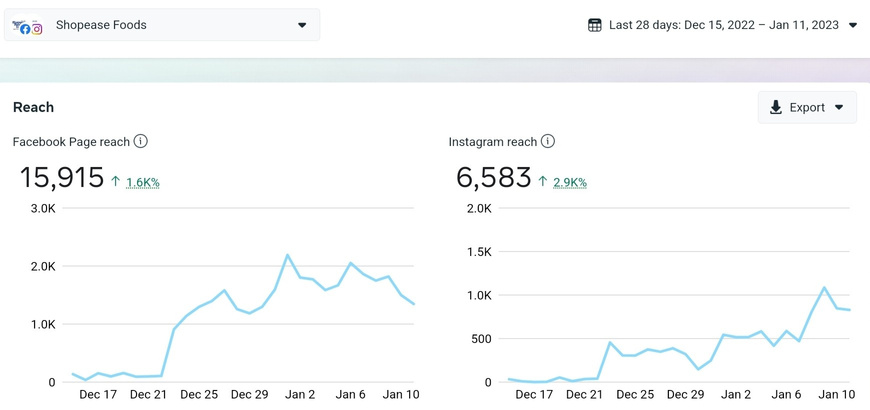Click the 1.6K% Facebook reach change link
The height and width of the screenshot is (410, 870).
[143, 182]
